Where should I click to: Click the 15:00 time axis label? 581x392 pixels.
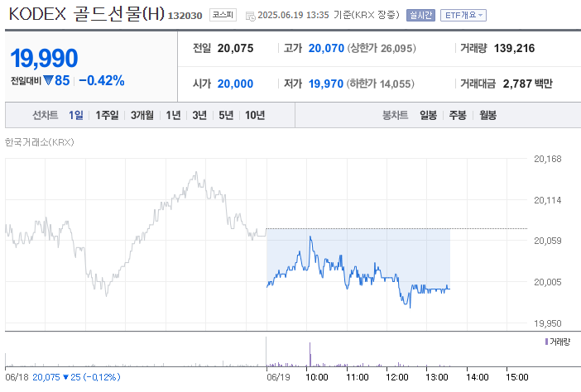coord(517,377)
